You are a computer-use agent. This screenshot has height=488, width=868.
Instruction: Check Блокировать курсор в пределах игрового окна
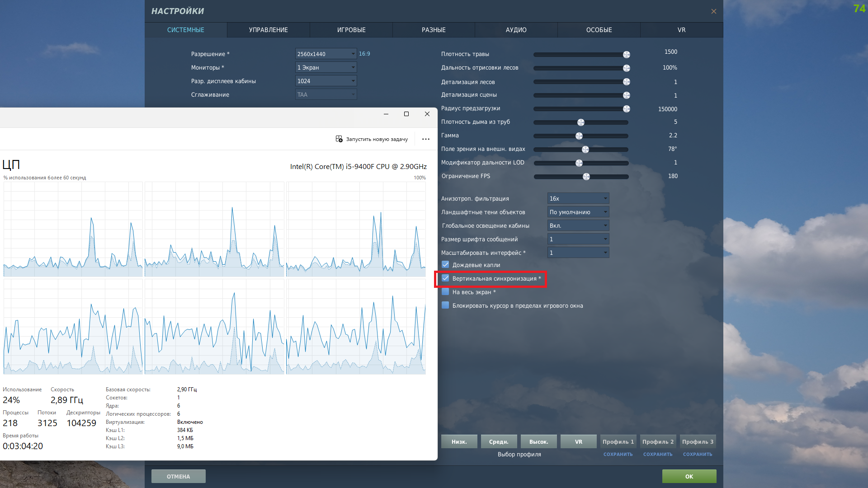pyautogui.click(x=445, y=305)
